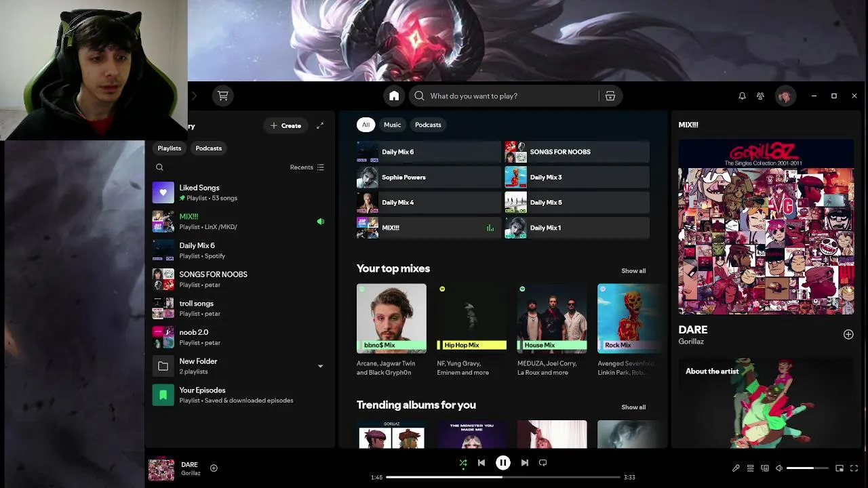Screen dimensions: 868x488
Task: Open the Daily Mix 5 tile
Action: point(576,203)
